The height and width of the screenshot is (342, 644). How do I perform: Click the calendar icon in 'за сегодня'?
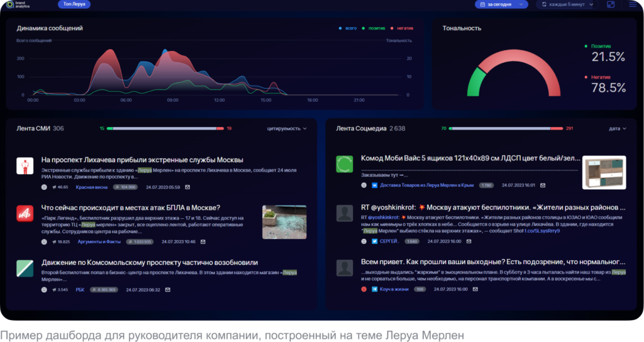[482, 4]
